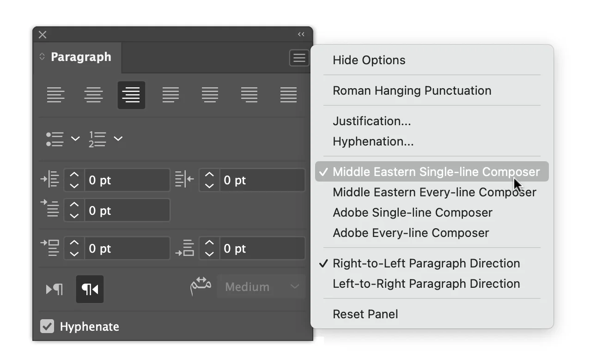Image resolution: width=590 pixels, height=364 pixels.
Task: Adjust left indent stepper arrows
Action: pos(74,180)
